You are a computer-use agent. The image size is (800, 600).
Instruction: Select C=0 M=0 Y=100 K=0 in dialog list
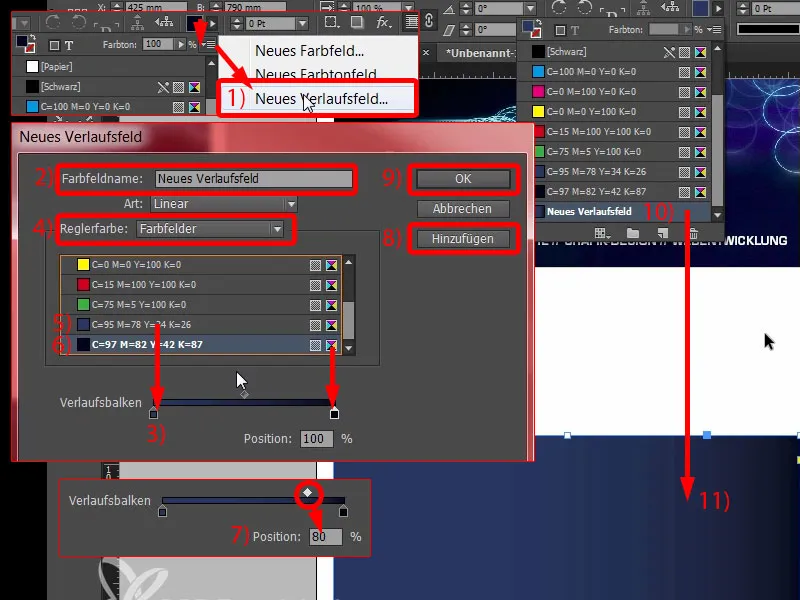[x=201, y=265]
